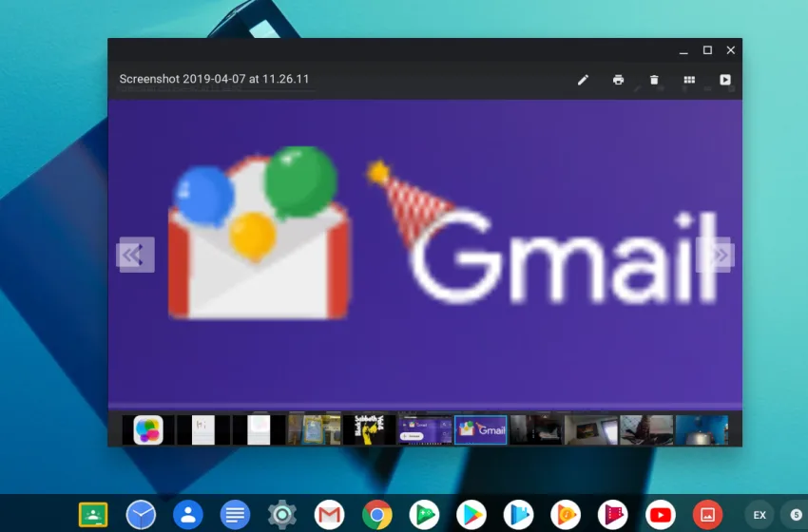Launch the Google Play Store

[471, 515]
